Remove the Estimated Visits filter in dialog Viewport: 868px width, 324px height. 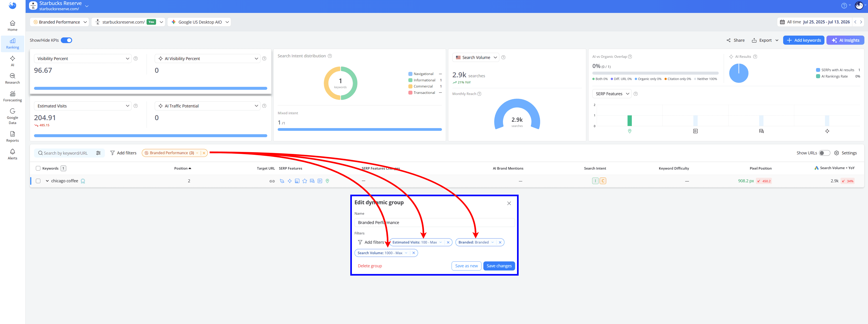point(448,243)
